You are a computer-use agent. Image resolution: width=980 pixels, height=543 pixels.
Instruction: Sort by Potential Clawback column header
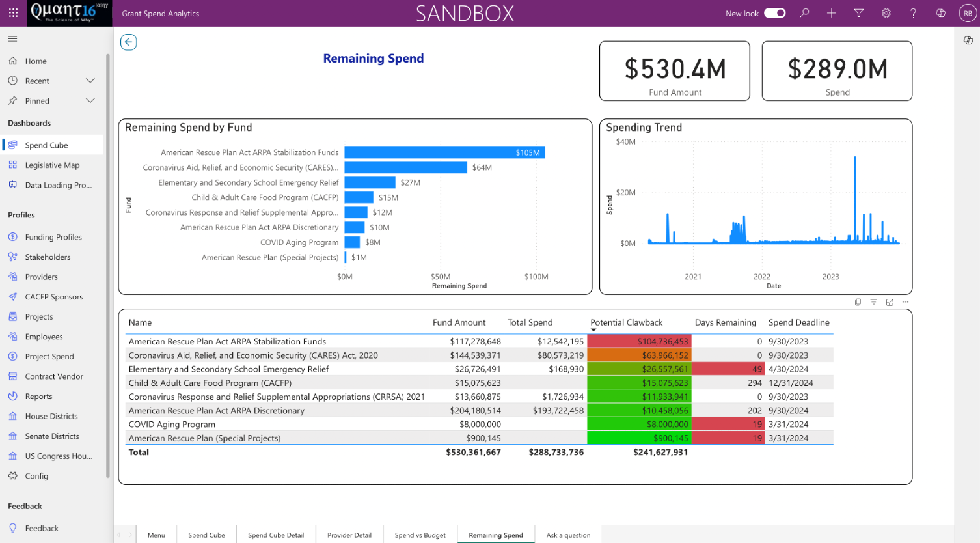[x=626, y=322]
